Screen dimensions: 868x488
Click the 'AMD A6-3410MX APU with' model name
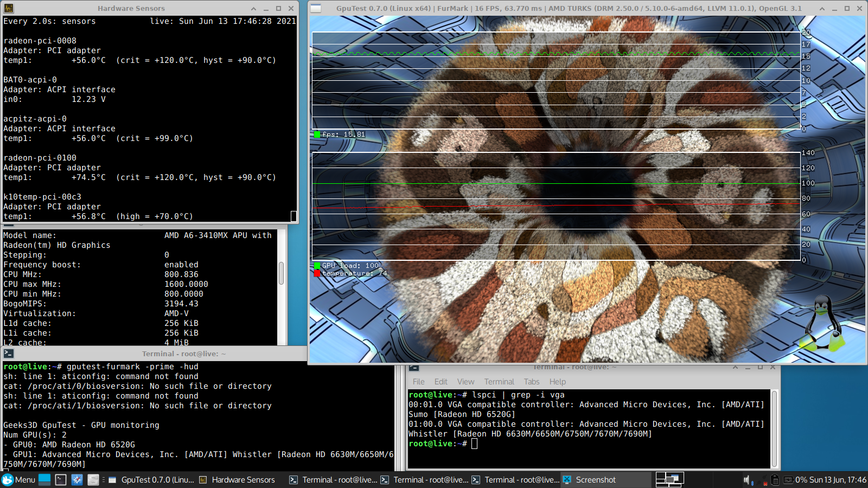click(x=218, y=235)
